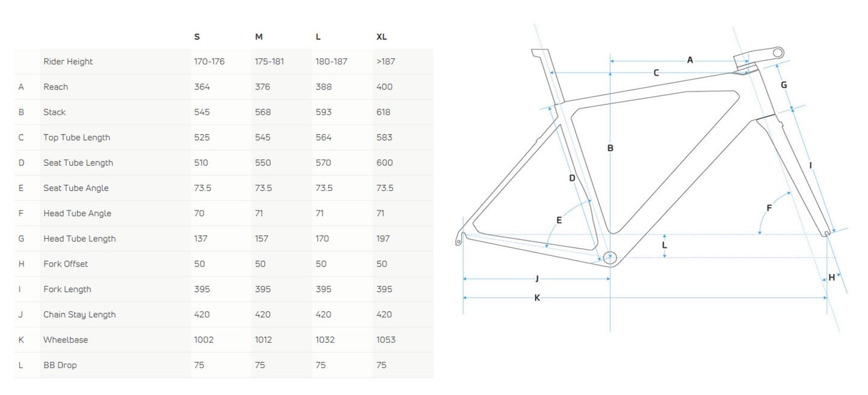Select the Fork Length row label

[x=67, y=289]
